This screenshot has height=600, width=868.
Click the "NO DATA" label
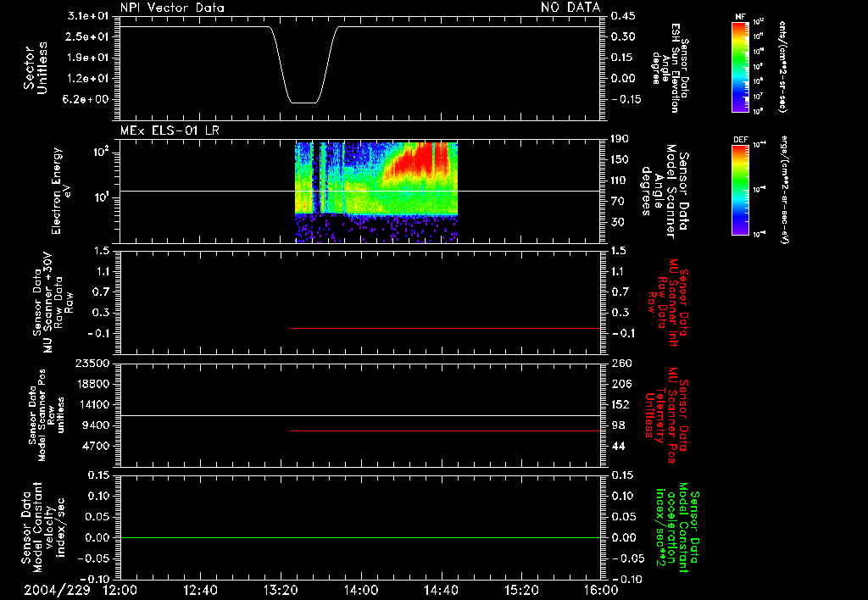click(x=570, y=8)
